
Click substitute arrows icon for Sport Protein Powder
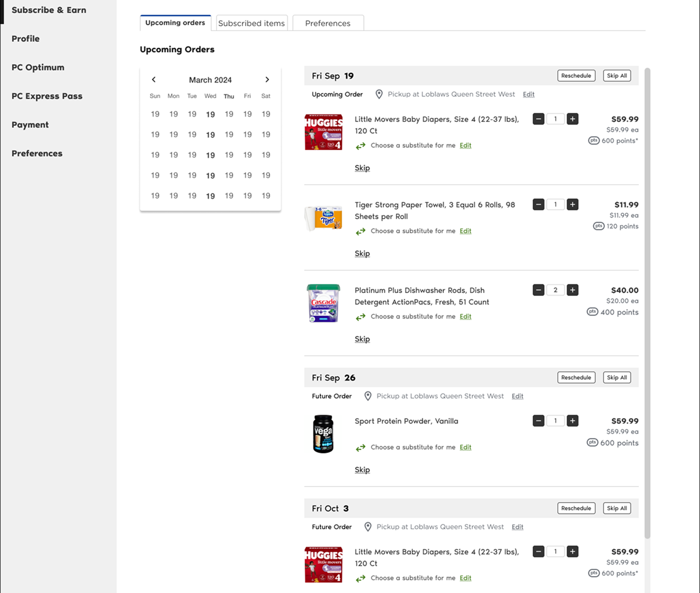pyautogui.click(x=360, y=448)
